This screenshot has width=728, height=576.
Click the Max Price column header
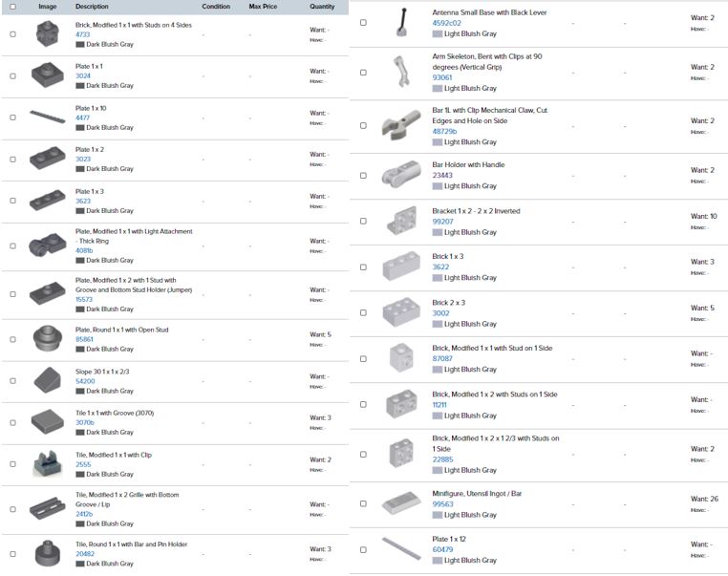click(x=263, y=7)
